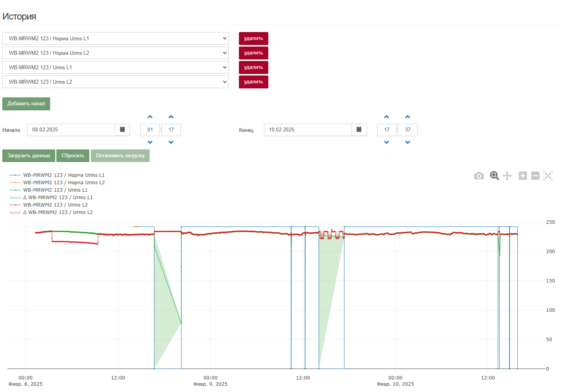Screen dimensions: 564x392
Task: Click Остановить загрузку button
Action: tap(120, 156)
